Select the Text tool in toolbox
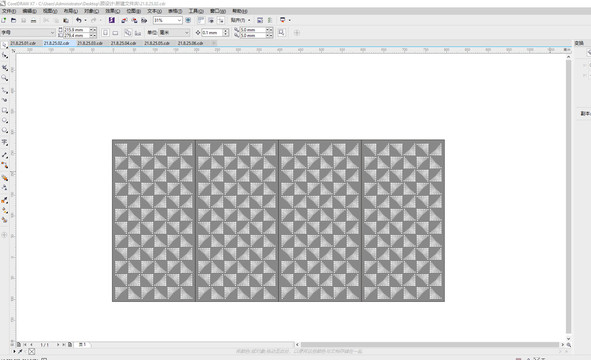 click(x=5, y=142)
